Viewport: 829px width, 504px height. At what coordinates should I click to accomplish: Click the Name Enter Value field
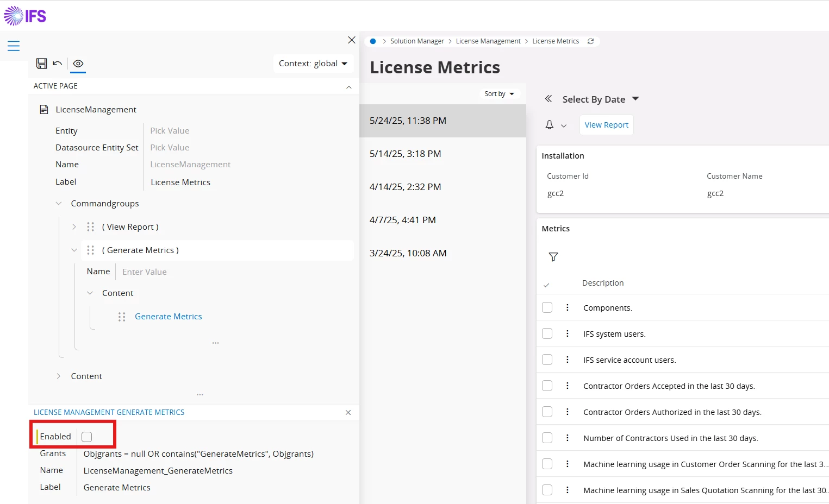(x=145, y=272)
